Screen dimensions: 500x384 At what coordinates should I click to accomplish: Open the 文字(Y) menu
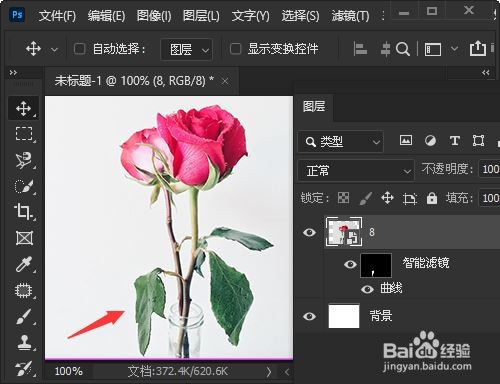click(x=250, y=16)
